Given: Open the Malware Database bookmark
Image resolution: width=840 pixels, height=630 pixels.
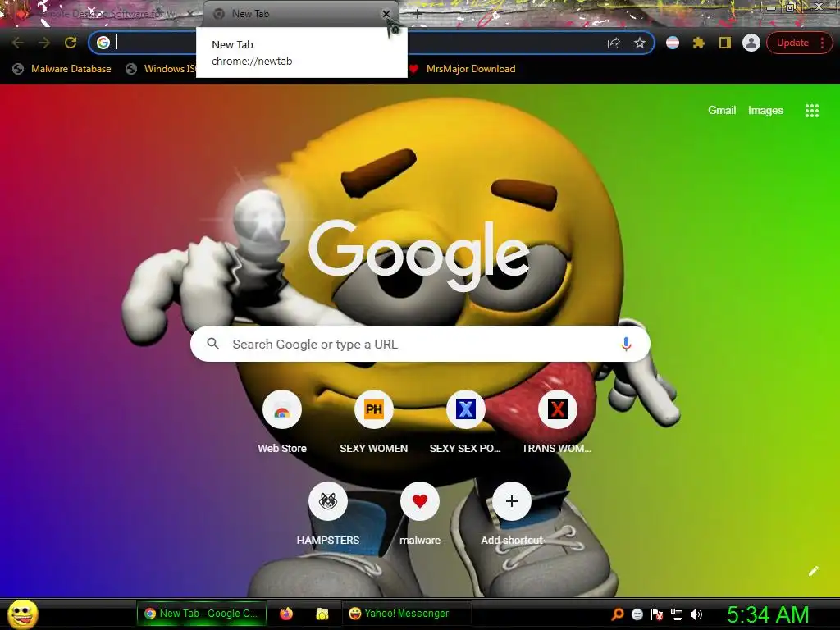Looking at the screenshot, I should coord(62,69).
